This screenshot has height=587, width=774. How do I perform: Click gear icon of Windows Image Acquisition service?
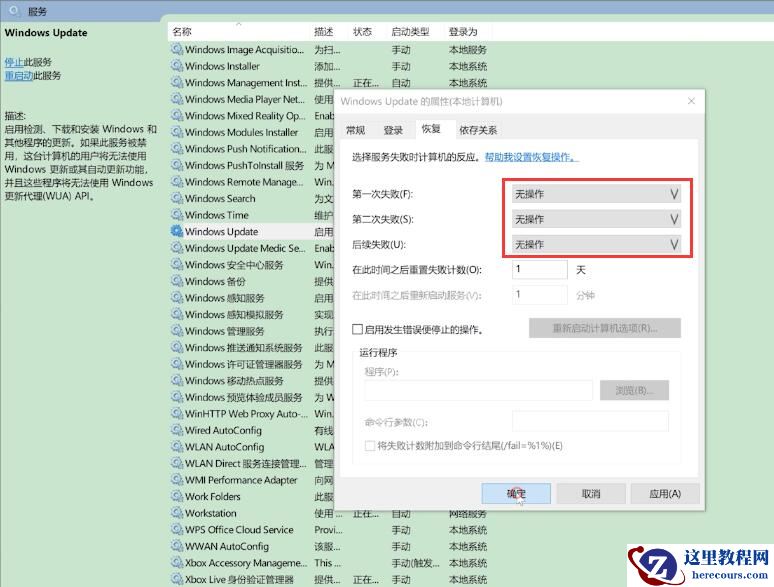[x=177, y=49]
